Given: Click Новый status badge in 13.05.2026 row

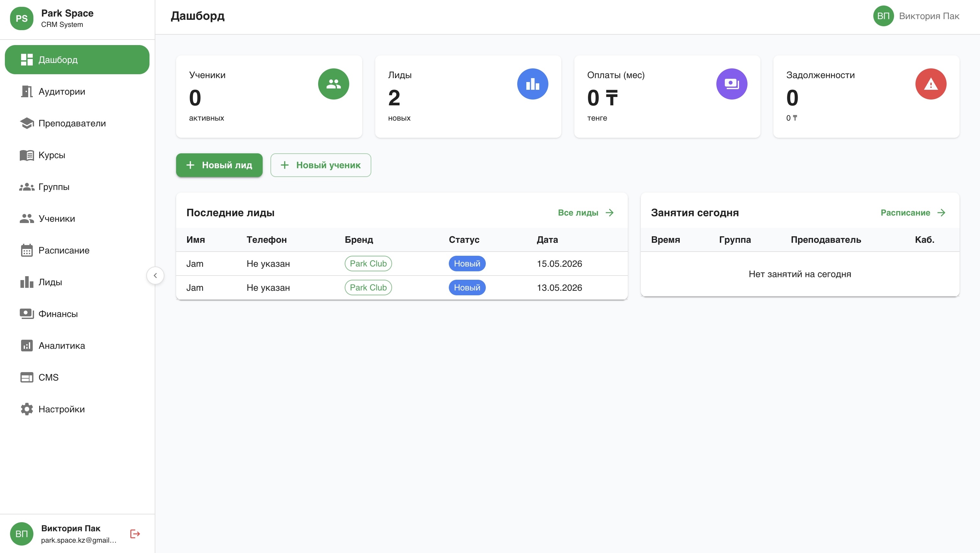Looking at the screenshot, I should (467, 288).
